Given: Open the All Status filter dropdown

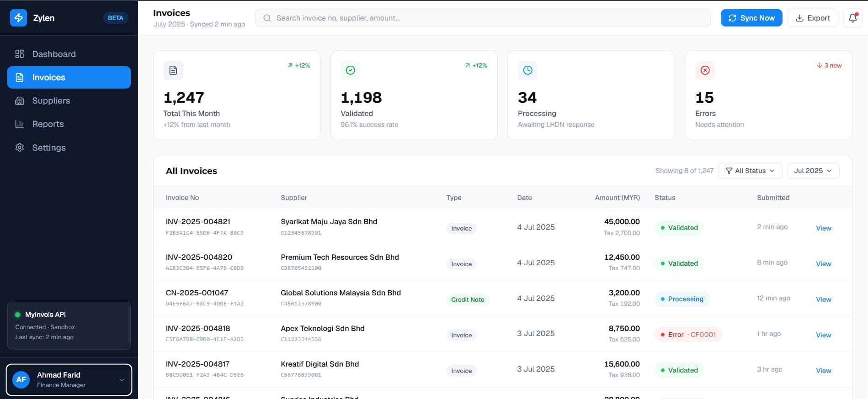Looking at the screenshot, I should [751, 171].
